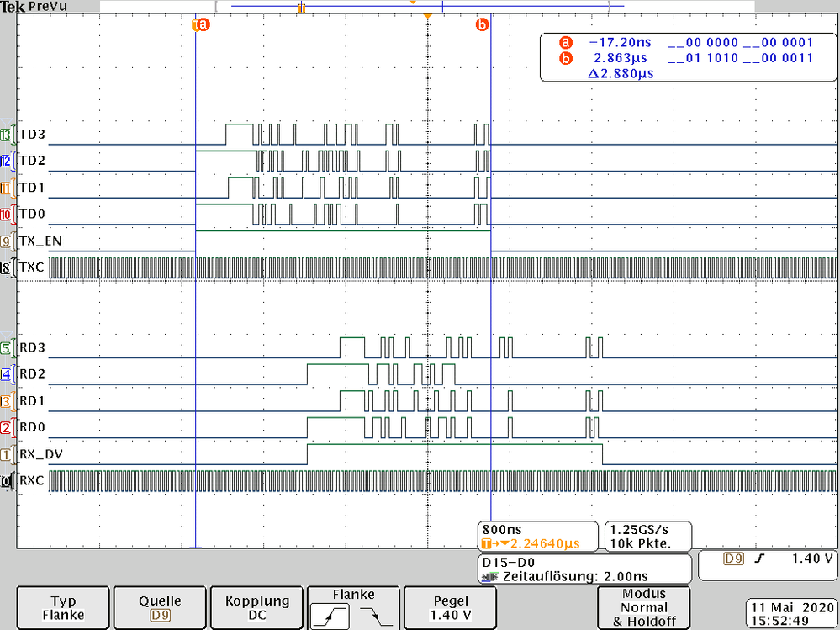Select the Modus Normal & Holdoff menu

pos(643,607)
